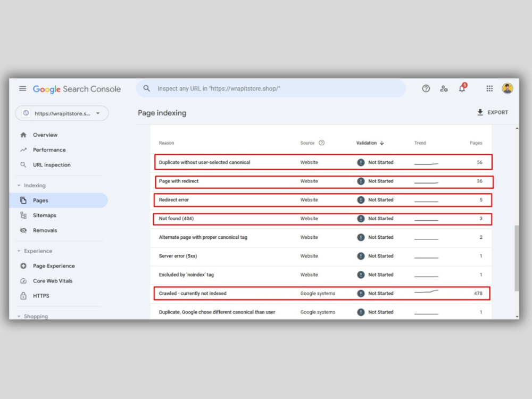
Task: Click the Trend column header
Action: (x=420, y=143)
